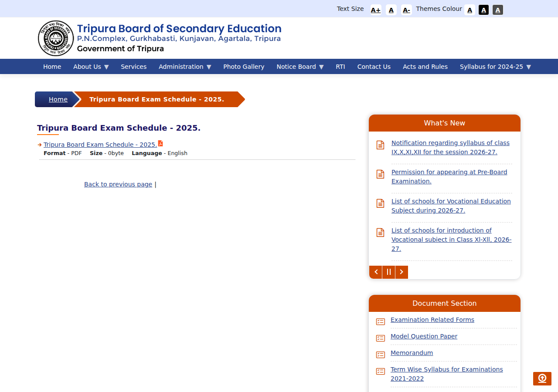The image size is (558, 392).
Task: Decrease text size with A- button
Action: tap(406, 10)
